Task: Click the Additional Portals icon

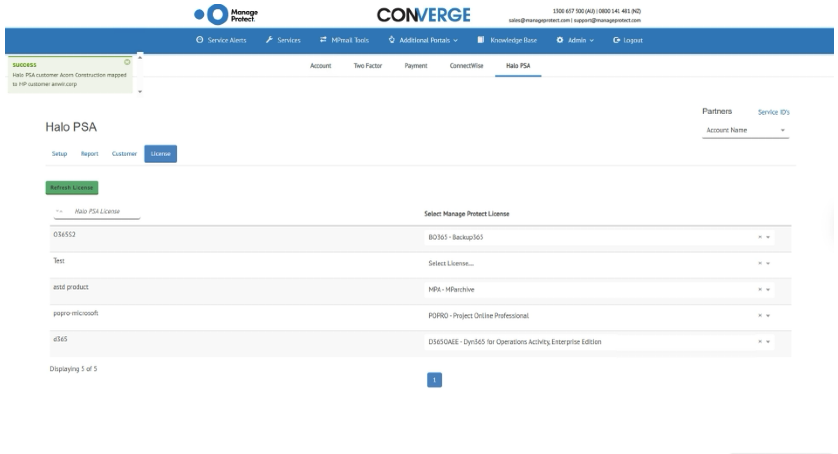Action: point(392,40)
